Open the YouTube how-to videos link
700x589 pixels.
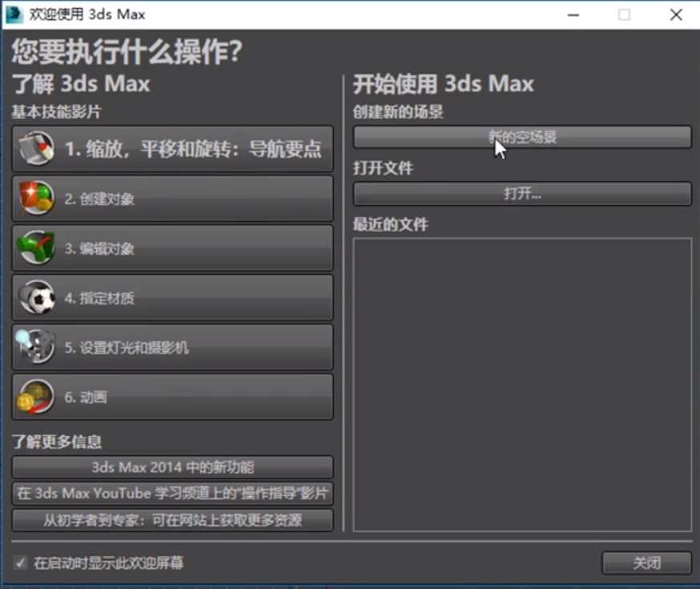(171, 494)
